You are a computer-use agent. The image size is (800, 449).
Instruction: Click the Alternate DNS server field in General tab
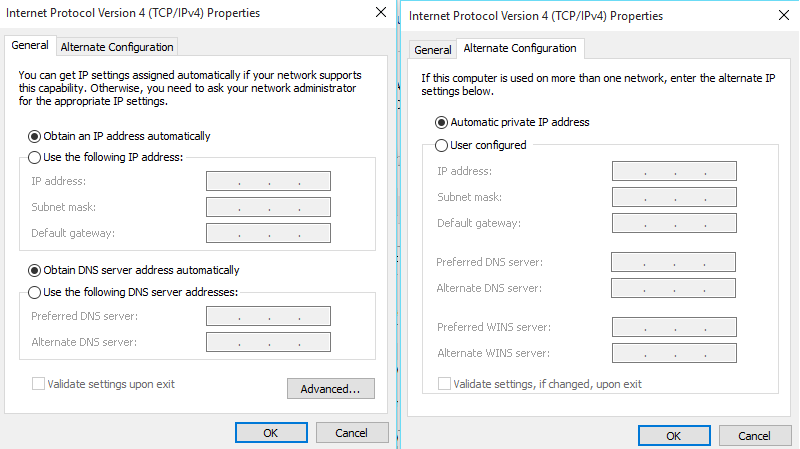click(268, 342)
